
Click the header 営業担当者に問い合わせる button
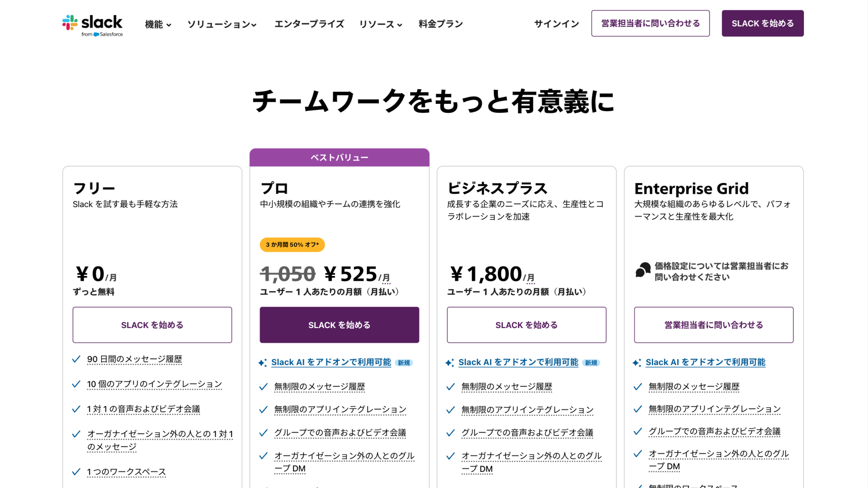pyautogui.click(x=650, y=23)
